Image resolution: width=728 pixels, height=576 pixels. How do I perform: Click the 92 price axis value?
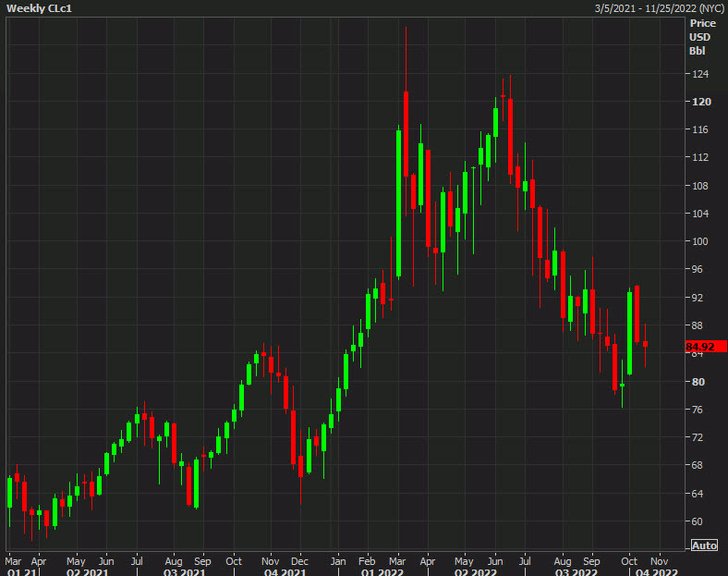coord(698,298)
